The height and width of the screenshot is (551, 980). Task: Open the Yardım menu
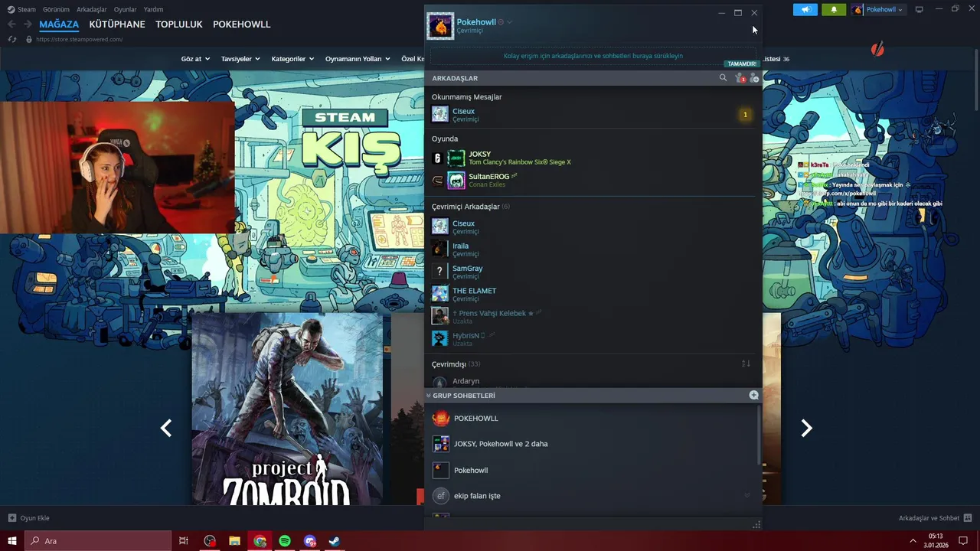(x=153, y=9)
